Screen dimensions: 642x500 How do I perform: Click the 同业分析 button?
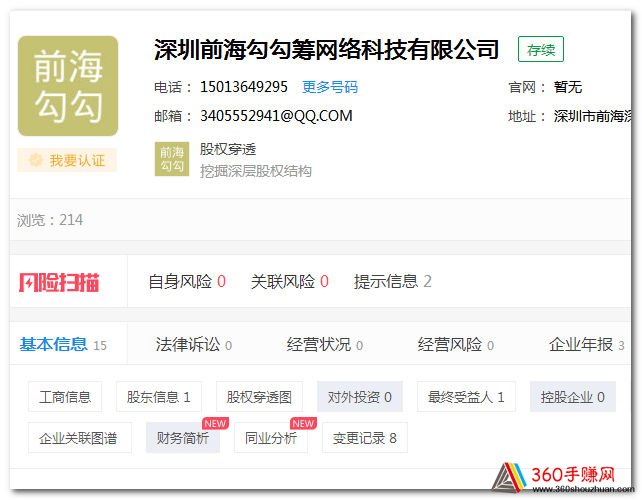(x=271, y=438)
